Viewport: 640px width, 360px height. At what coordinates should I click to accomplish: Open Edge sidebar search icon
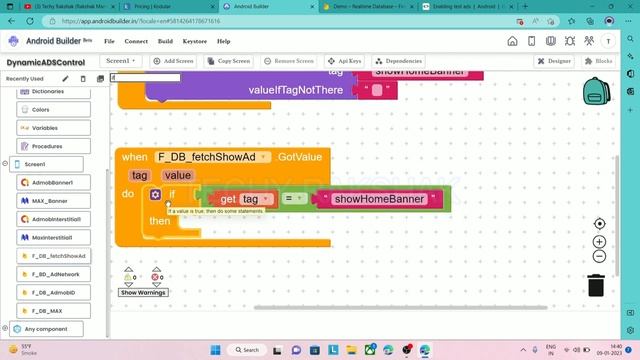tap(631, 39)
